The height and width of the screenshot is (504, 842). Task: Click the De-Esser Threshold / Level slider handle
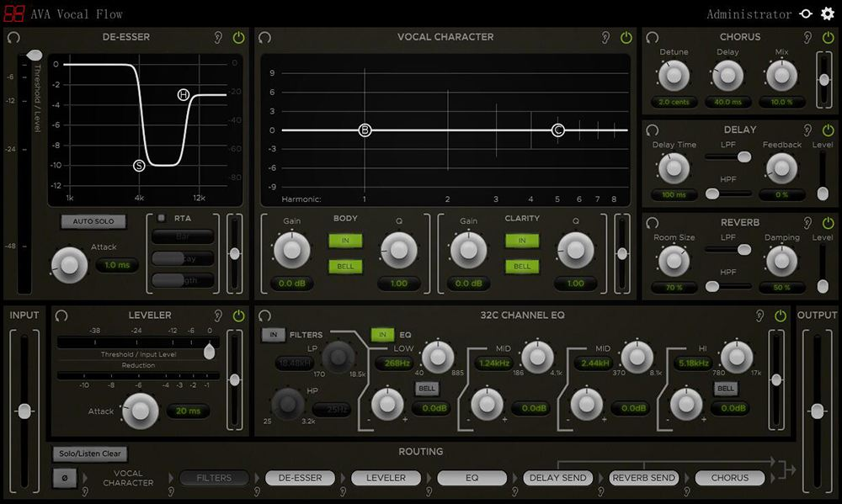click(x=34, y=56)
